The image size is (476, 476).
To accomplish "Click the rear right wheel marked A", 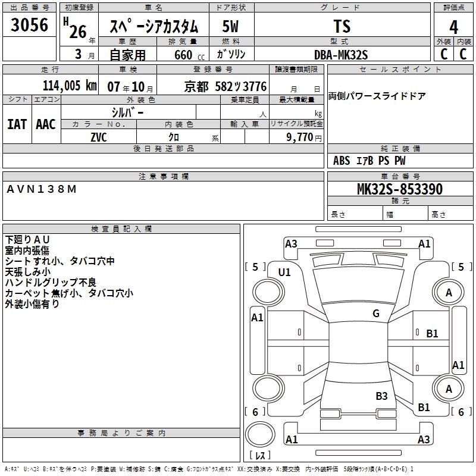I will tap(449, 389).
